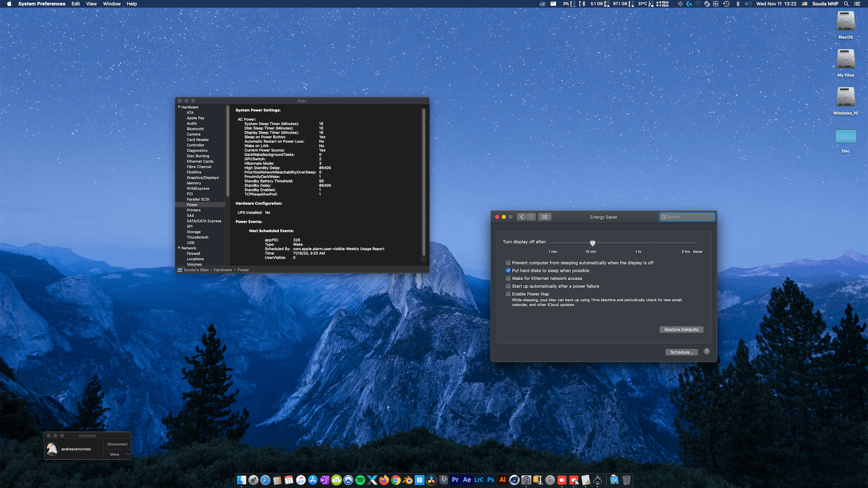Collapse the Hardware tree section
This screenshot has height=488, width=868.
[x=179, y=107]
